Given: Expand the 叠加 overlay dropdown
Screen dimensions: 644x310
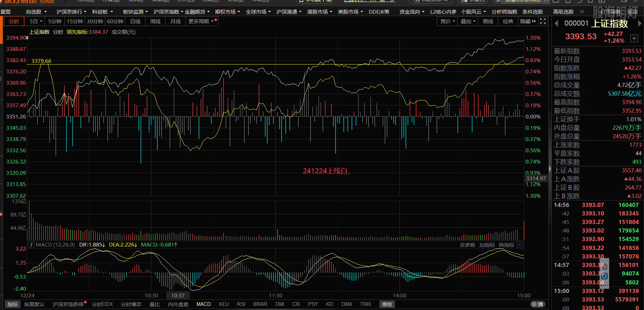Looking at the screenshot, I should 468,21.
